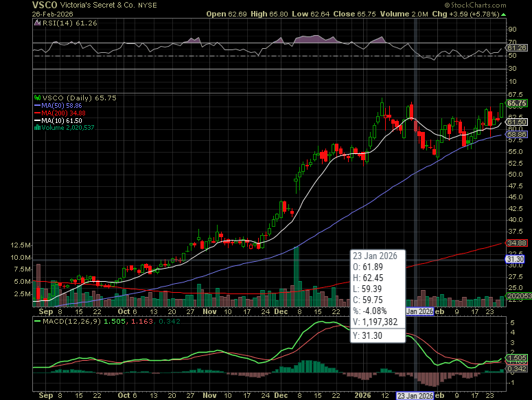
Task: Click the MA(50) 58.86 legend entry
Action: [58, 106]
